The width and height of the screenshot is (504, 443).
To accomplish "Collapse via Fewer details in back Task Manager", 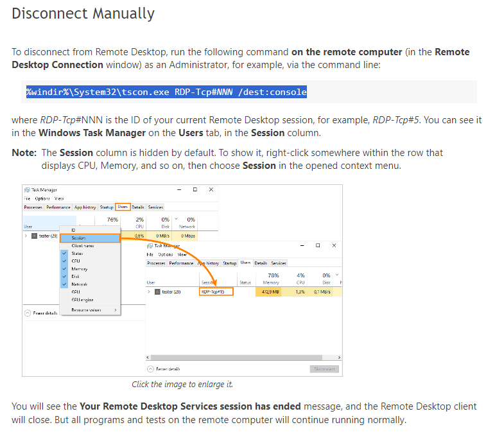I will [x=41, y=313].
